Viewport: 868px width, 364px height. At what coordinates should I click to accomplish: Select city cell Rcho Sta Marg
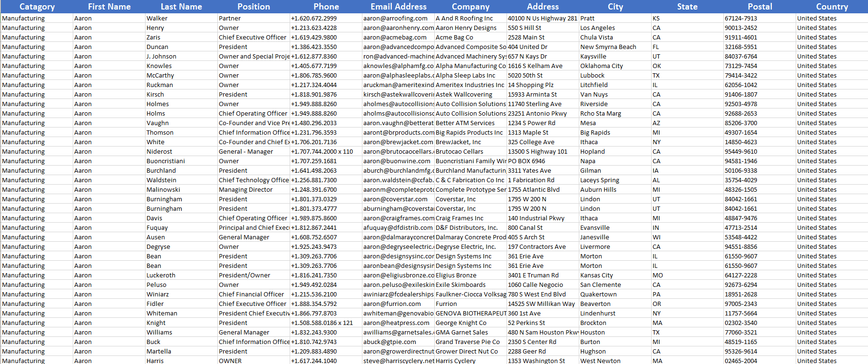pyautogui.click(x=615, y=113)
